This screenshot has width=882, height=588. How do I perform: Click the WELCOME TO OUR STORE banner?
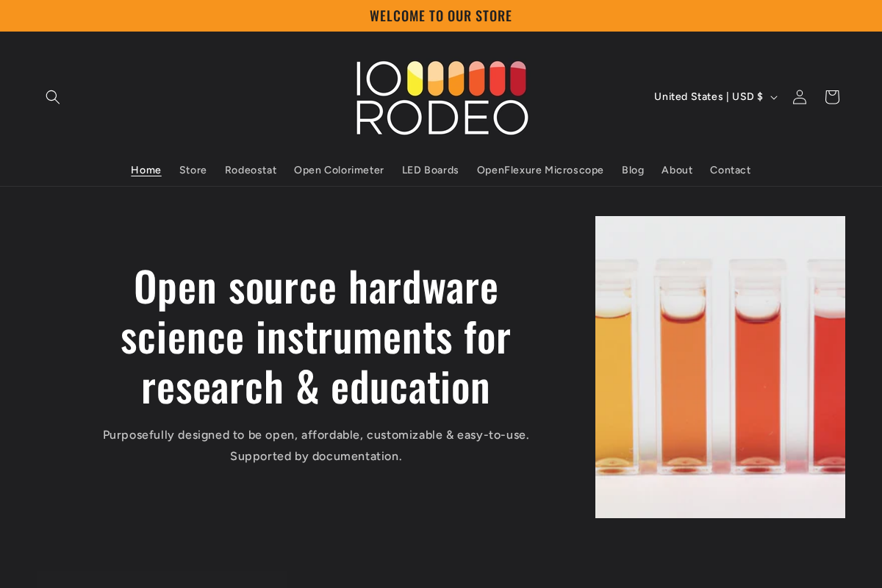pos(441,15)
